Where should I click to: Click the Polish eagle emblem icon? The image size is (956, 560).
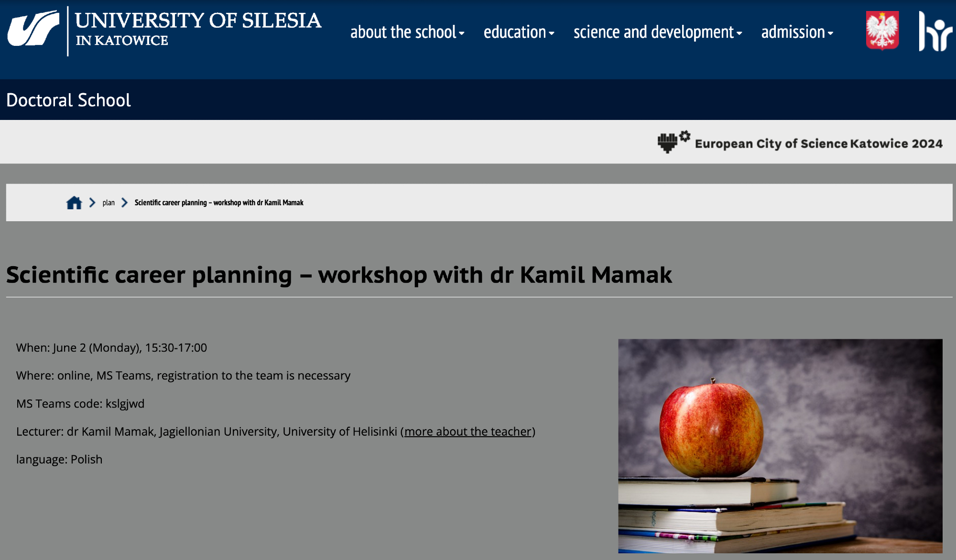click(x=882, y=31)
